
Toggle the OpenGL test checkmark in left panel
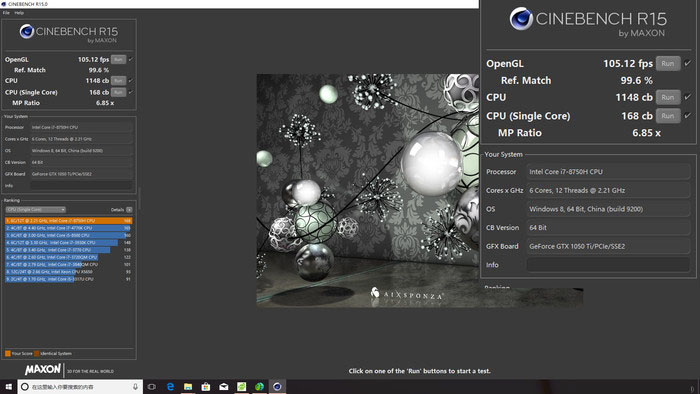[x=131, y=59]
